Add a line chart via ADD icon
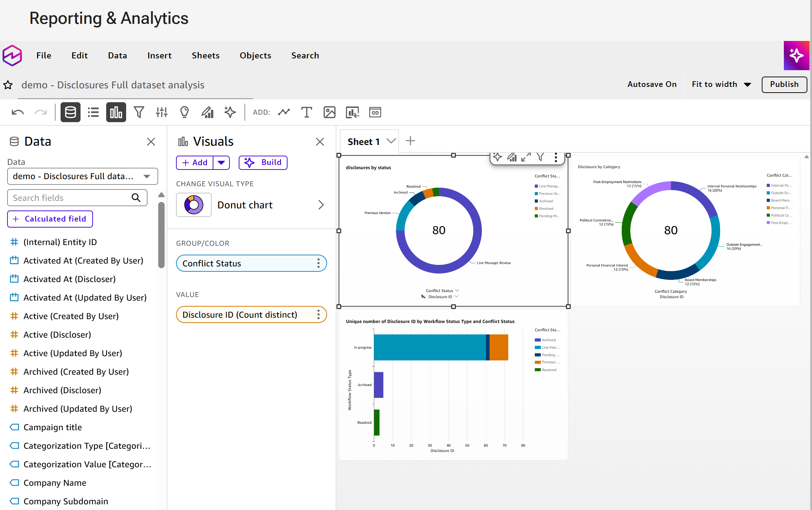The height and width of the screenshot is (510, 812). [284, 113]
